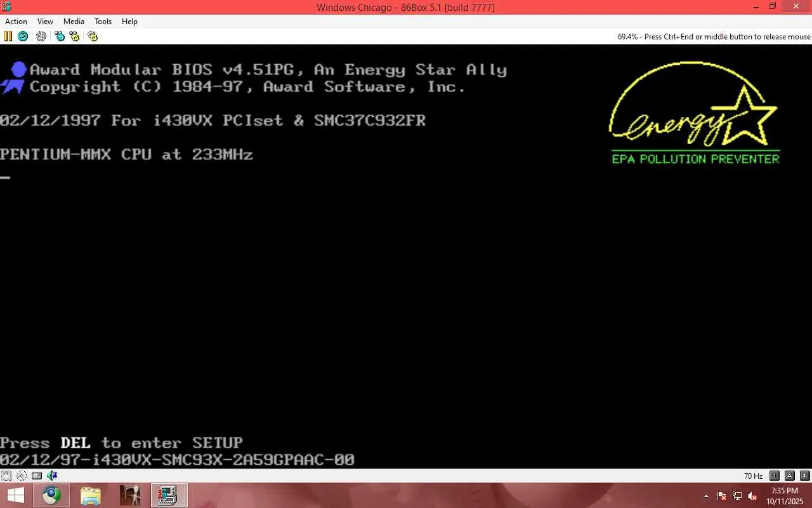
Task: Open the taskbar app with figure icon
Action: click(x=130, y=495)
